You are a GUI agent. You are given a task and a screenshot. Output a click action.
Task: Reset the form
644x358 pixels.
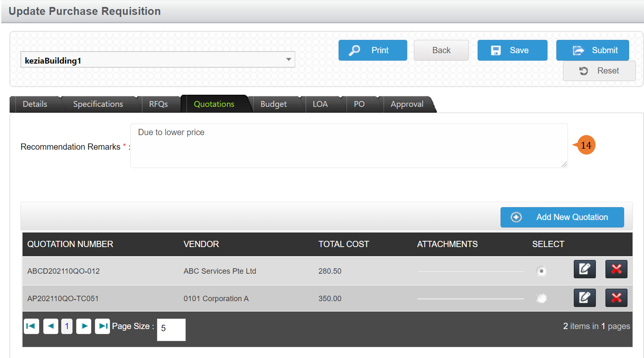click(599, 70)
